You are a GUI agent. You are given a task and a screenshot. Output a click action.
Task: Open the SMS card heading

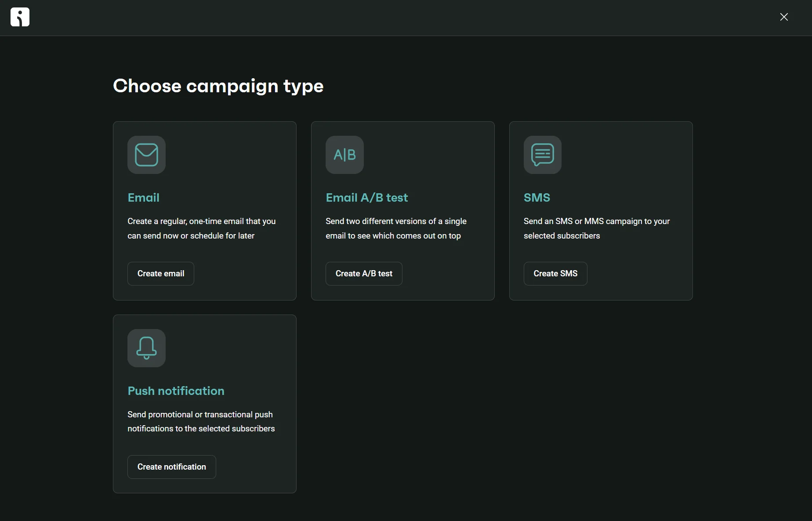pyautogui.click(x=537, y=198)
